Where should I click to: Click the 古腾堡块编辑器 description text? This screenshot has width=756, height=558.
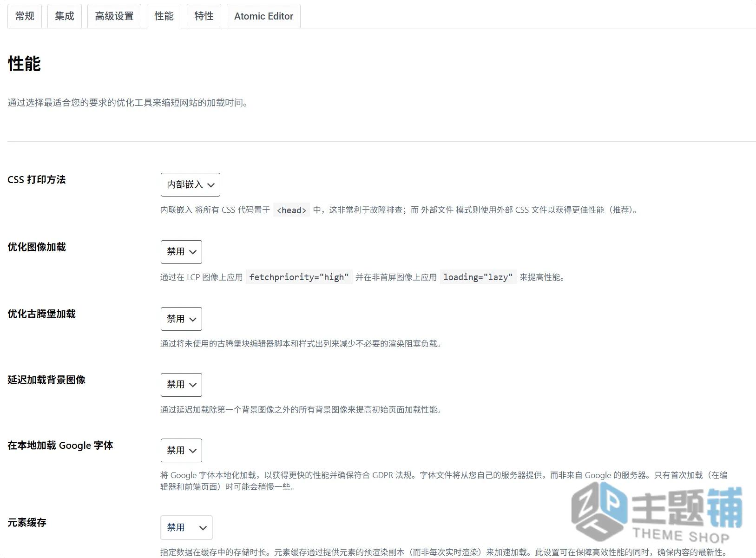click(301, 344)
